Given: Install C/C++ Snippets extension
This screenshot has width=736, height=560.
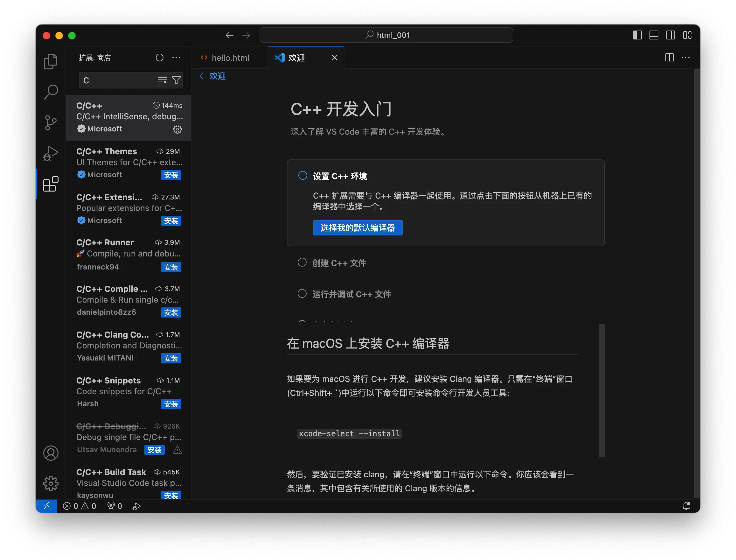Looking at the screenshot, I should coord(171,404).
